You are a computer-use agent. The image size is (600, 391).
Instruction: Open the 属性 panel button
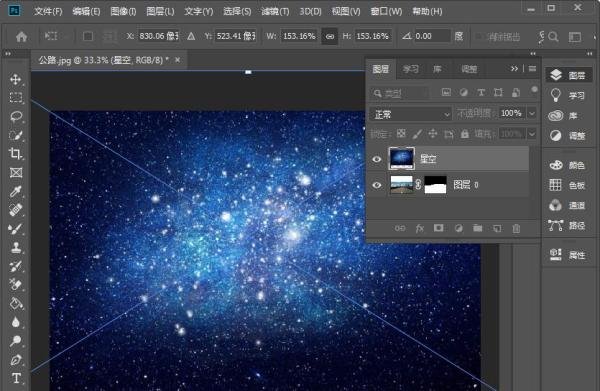(567, 255)
